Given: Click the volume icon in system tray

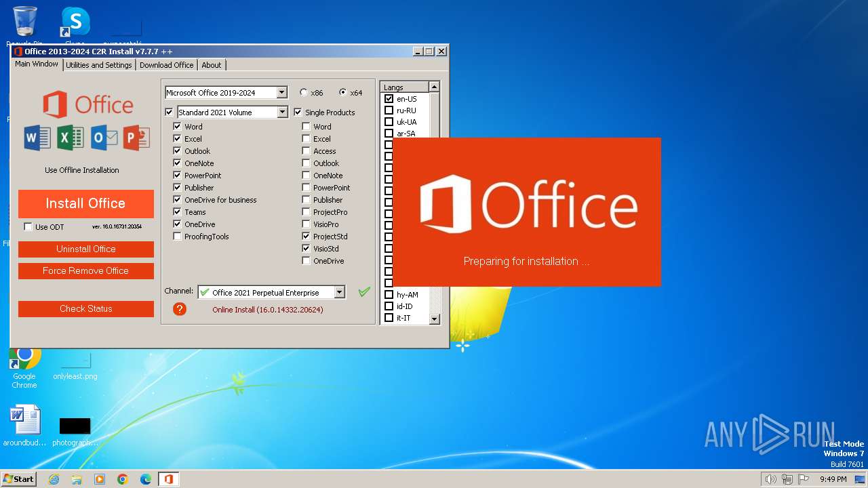Looking at the screenshot, I should coord(770,479).
